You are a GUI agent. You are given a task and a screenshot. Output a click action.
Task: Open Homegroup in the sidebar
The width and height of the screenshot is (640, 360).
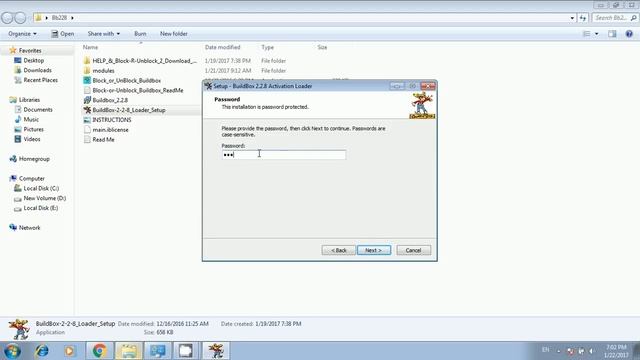[29, 159]
